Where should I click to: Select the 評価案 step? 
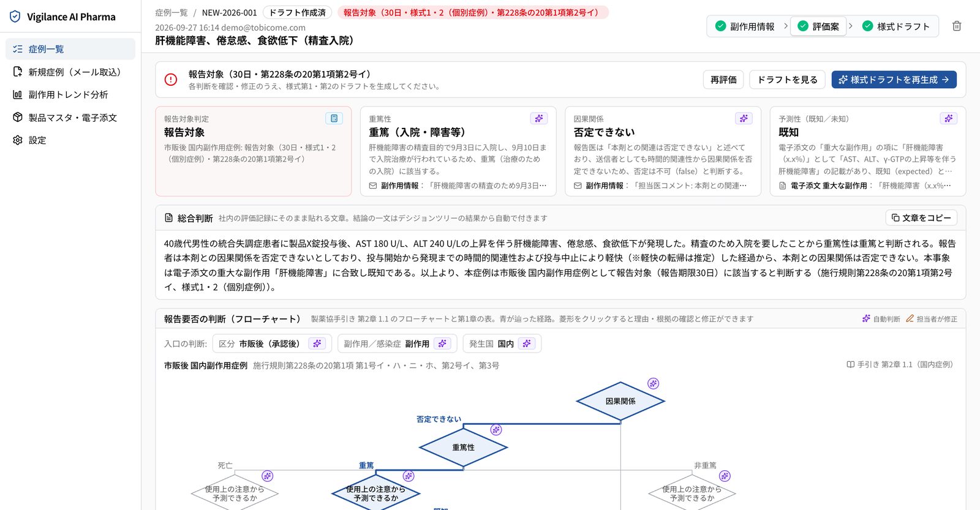pyautogui.click(x=819, y=26)
